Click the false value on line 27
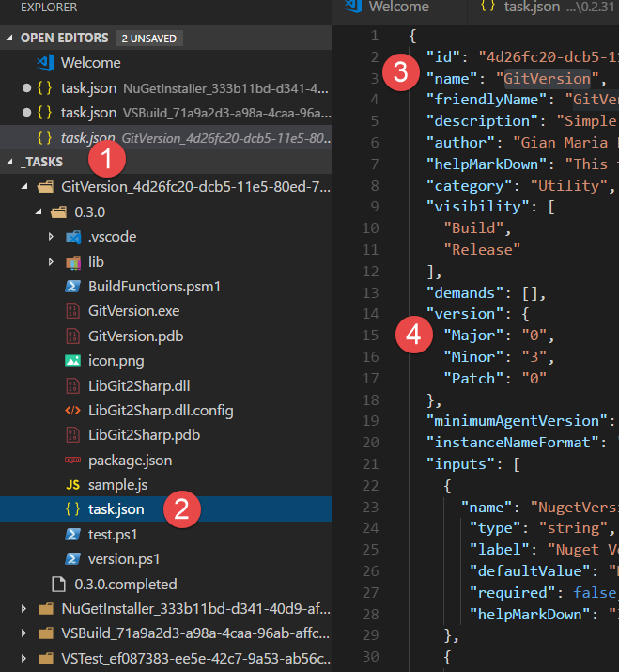The width and height of the screenshot is (619, 672). coord(596,593)
